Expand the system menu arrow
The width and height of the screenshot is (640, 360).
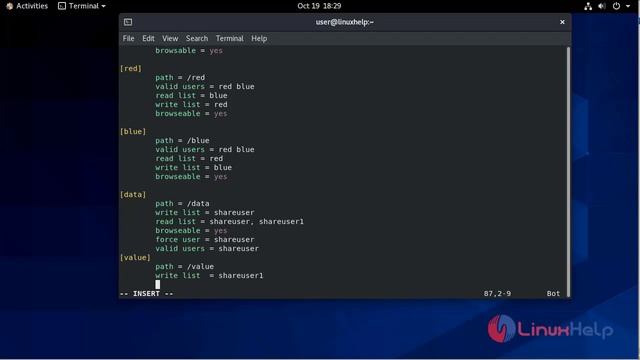(x=628, y=6)
